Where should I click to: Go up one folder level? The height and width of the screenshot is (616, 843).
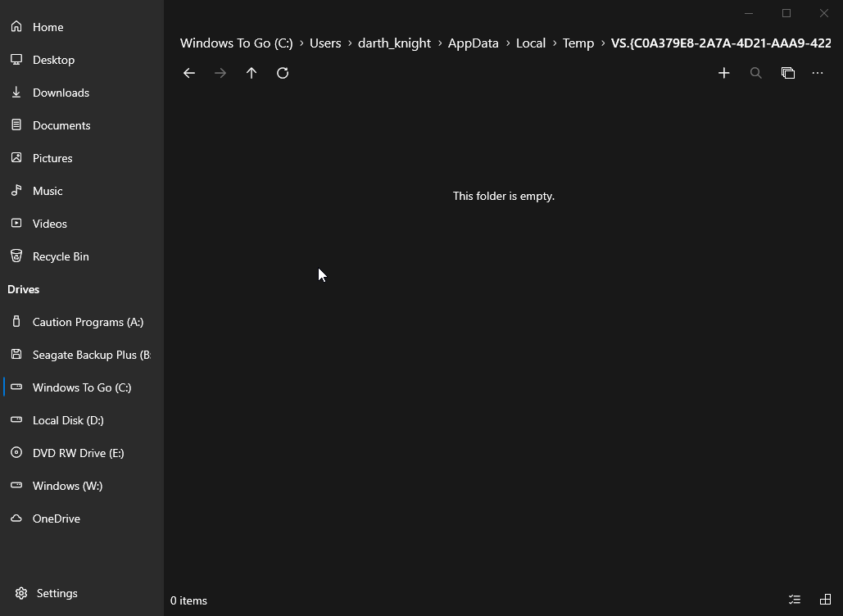point(252,73)
